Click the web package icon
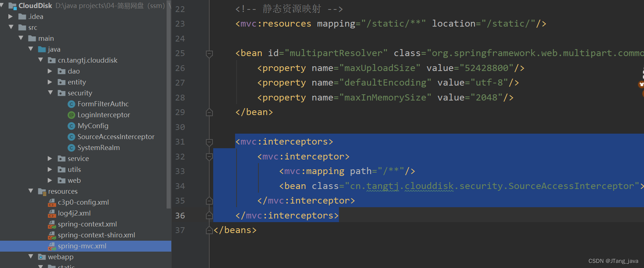 (x=62, y=180)
